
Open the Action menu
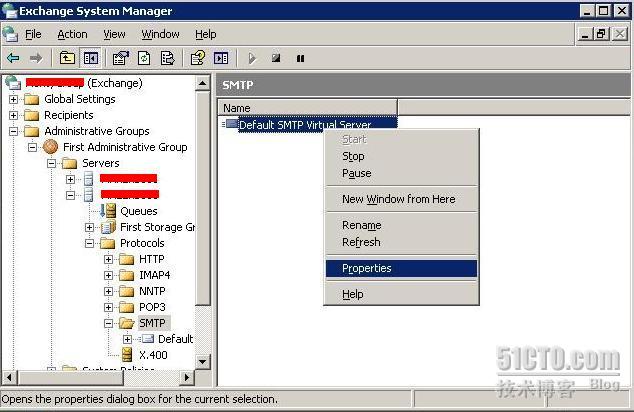[72, 34]
